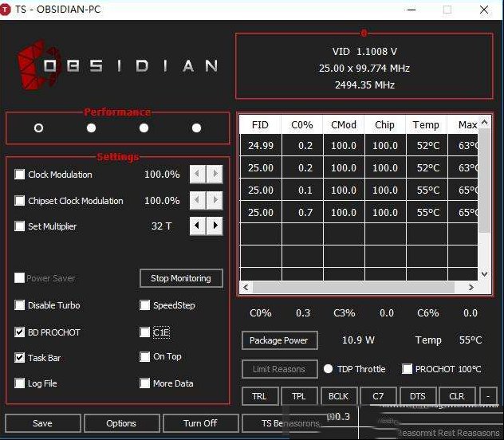Click the table's vertical scrollbar thumb
The image size is (504, 440).
point(485,180)
